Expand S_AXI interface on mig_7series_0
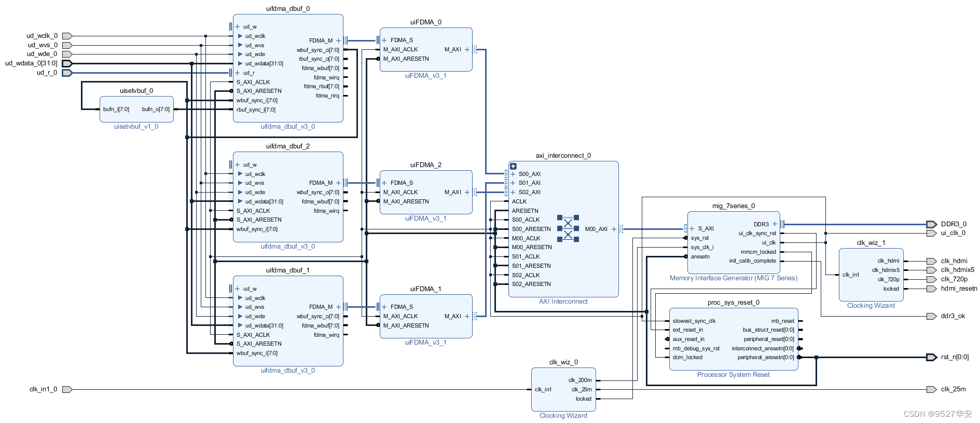 [692, 228]
